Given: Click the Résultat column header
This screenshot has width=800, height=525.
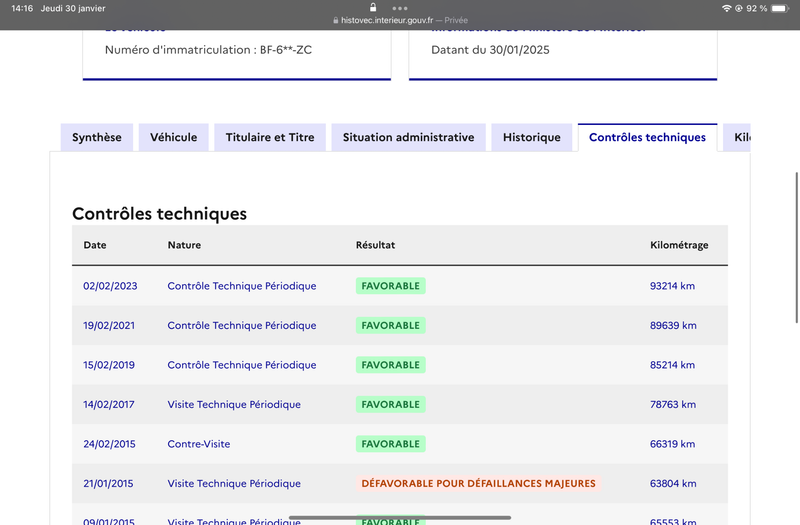Looking at the screenshot, I should [376, 245].
